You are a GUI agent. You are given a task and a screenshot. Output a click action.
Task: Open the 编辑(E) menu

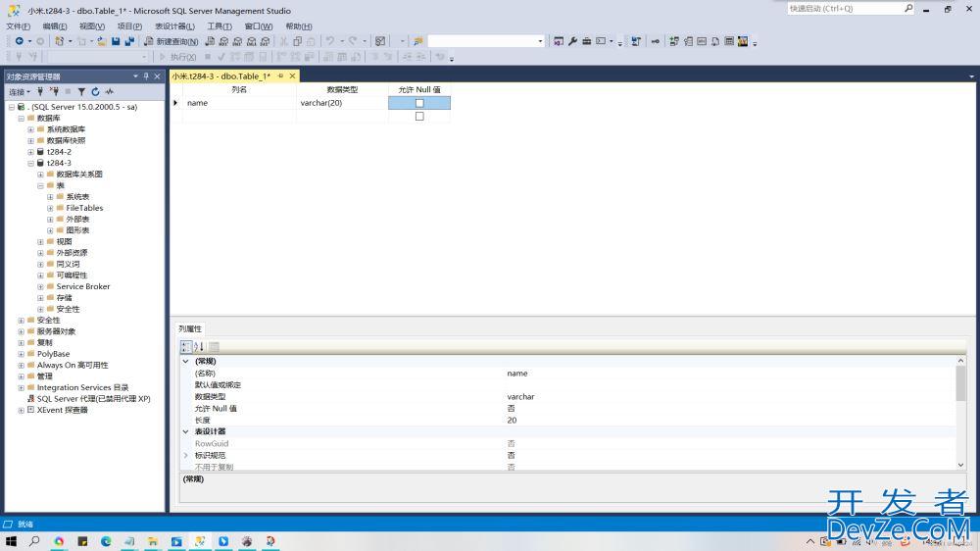[x=54, y=26]
